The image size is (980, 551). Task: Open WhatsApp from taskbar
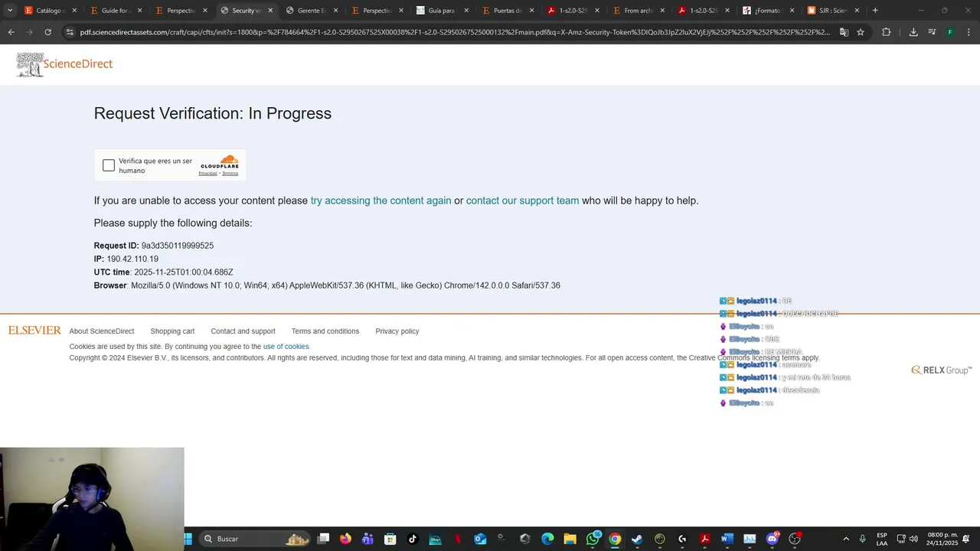[593, 539]
